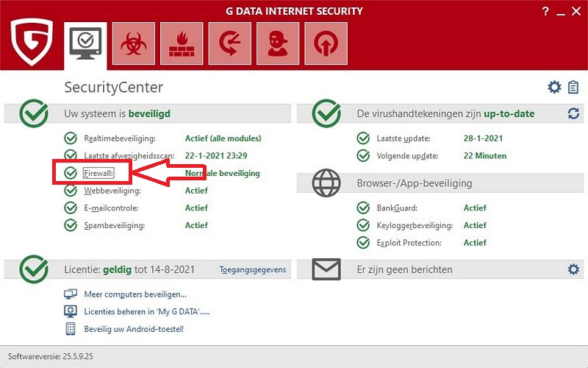This screenshot has width=588, height=368.
Task: Open the Toegangsgegevens link
Action: tap(252, 269)
